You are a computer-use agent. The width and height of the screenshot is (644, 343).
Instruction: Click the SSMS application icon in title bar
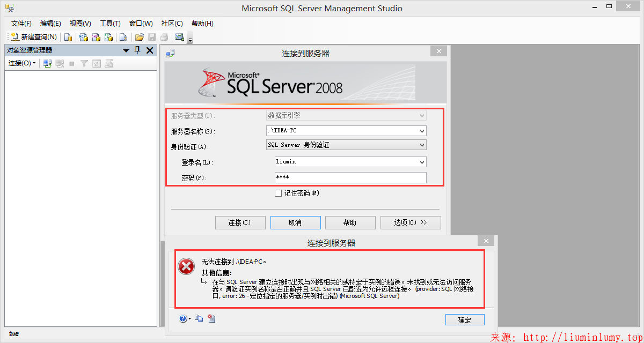tap(10, 8)
